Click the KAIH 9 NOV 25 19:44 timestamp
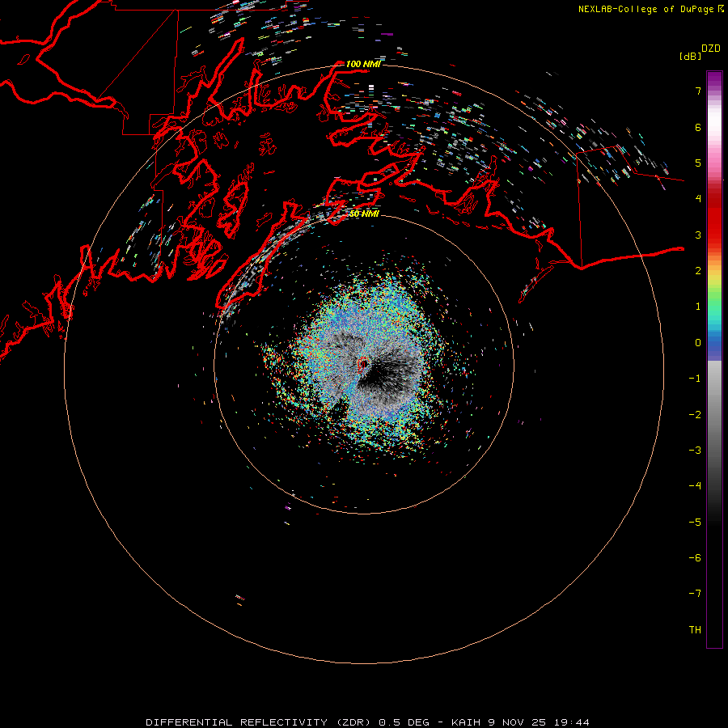Screen dimensions: 728x728 [x=520, y=722]
